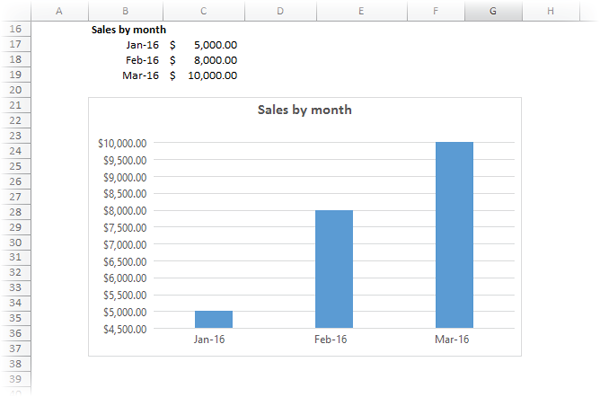Select row 18 header
Image resolution: width=600 pixels, height=397 pixels.
16,59
